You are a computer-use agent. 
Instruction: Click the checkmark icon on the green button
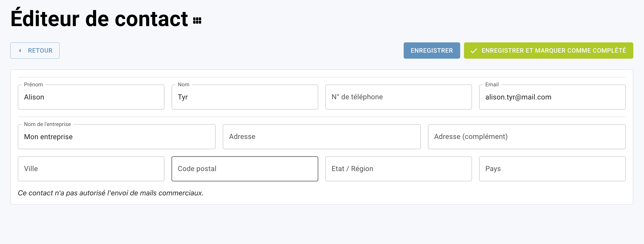473,51
